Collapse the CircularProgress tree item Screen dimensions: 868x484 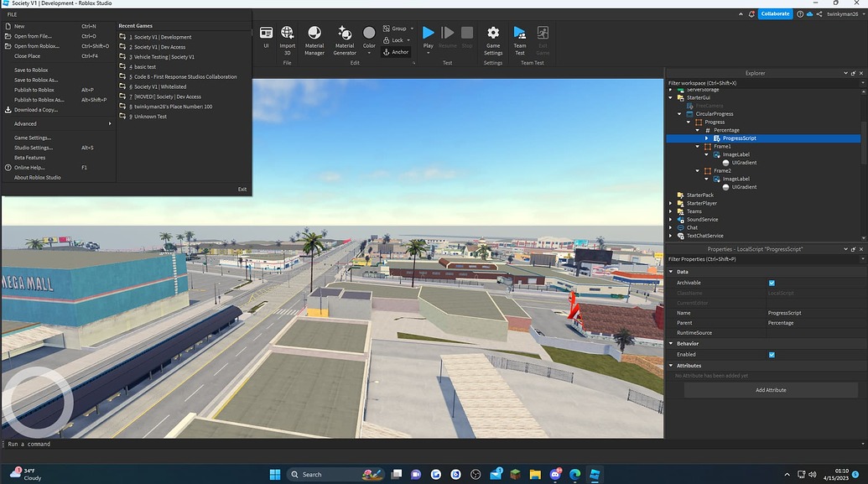coord(681,113)
